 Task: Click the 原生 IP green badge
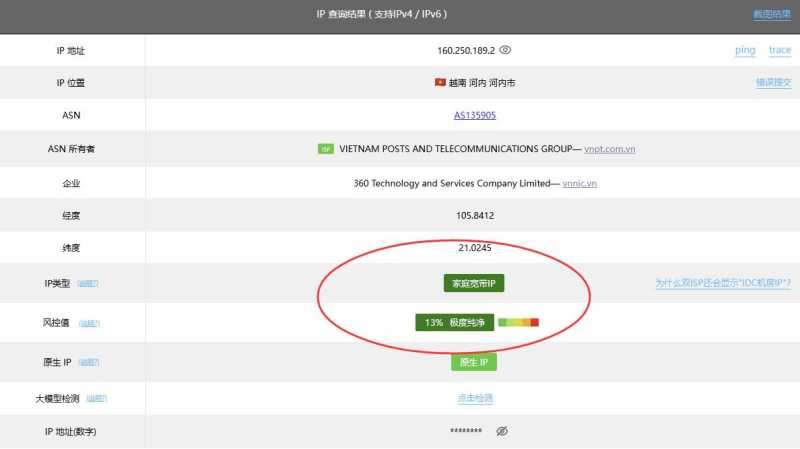[474, 362]
